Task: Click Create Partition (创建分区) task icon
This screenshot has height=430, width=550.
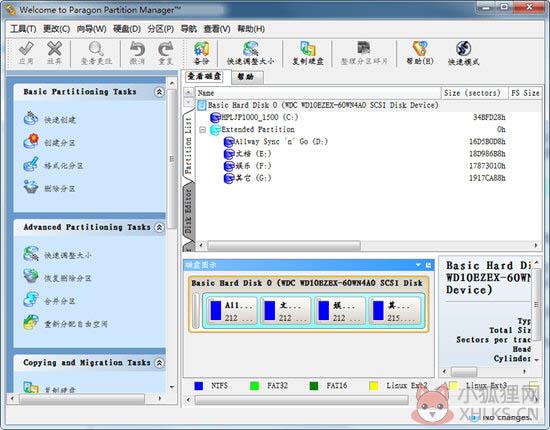Action: 31,141
